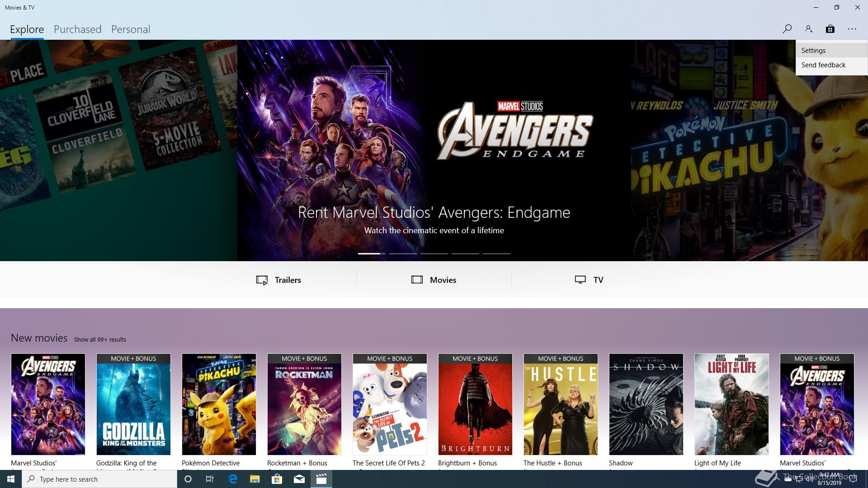The width and height of the screenshot is (868, 488).
Task: Open The Hustle + Bonus poster
Action: coord(561,404)
